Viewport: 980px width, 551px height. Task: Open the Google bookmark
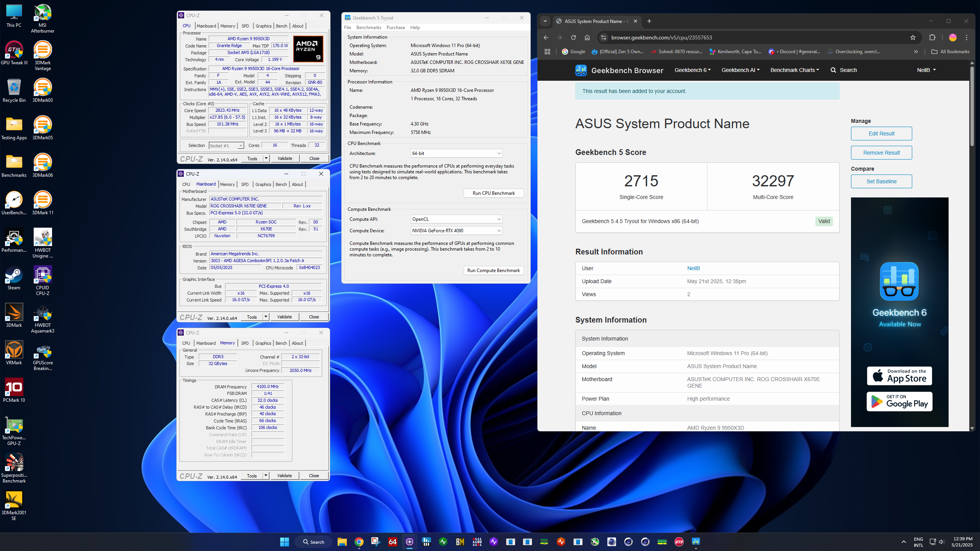pyautogui.click(x=573, y=52)
